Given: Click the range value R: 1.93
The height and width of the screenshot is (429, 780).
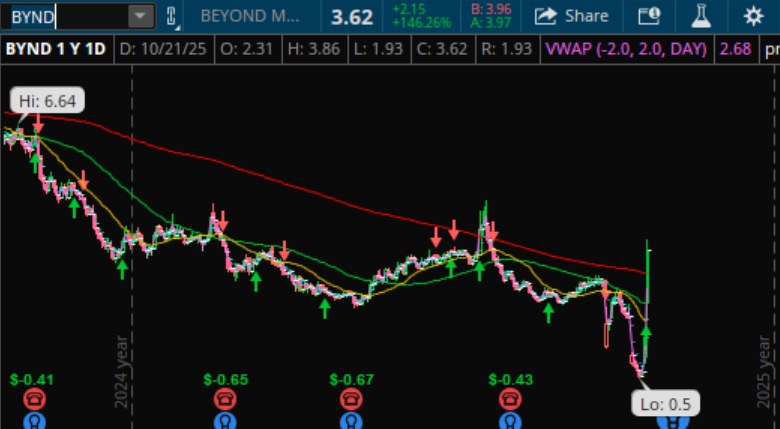Looking at the screenshot, I should pos(507,49).
